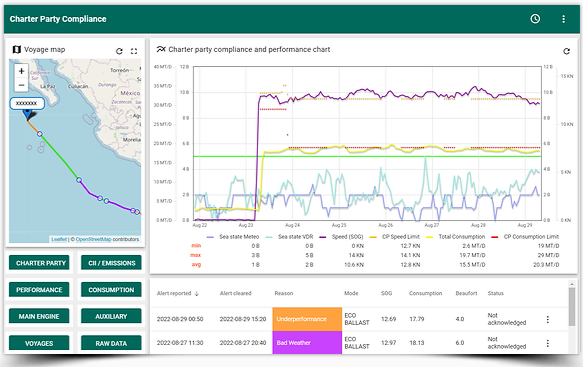Viewport: 583px width, 367px height.
Task: Click the Mode column header
Action: pyautogui.click(x=351, y=293)
